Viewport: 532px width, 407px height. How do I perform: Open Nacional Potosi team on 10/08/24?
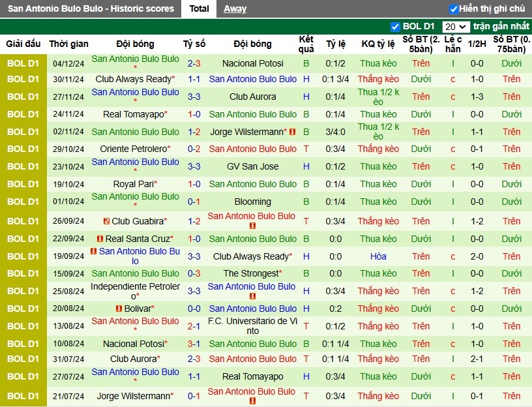135,344
